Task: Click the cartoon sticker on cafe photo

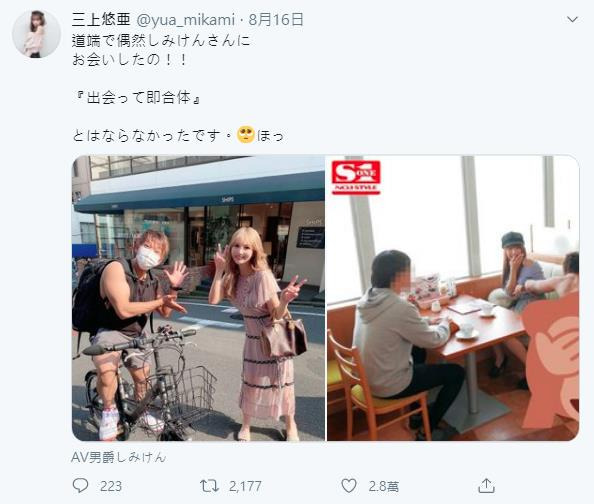Action: pos(551,360)
